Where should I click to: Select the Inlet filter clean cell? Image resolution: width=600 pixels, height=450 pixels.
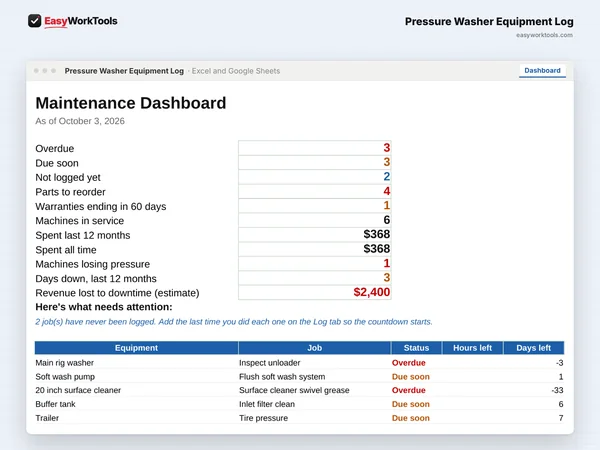[x=315, y=404]
